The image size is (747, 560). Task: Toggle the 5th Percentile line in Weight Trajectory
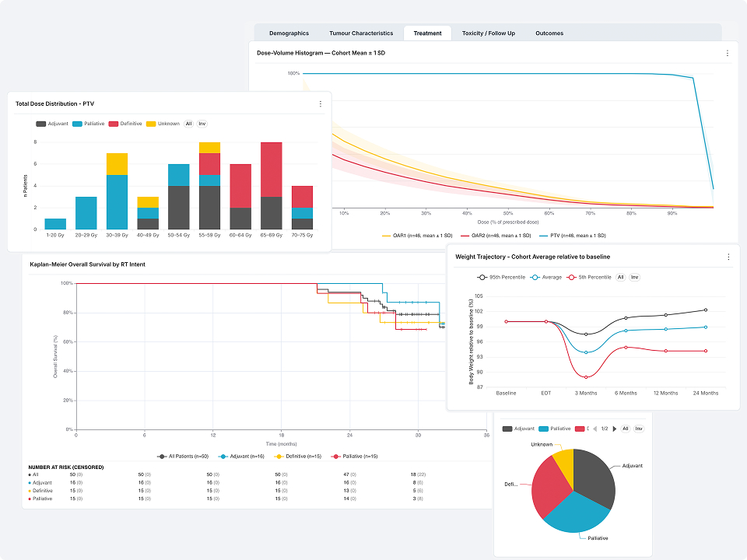point(589,277)
